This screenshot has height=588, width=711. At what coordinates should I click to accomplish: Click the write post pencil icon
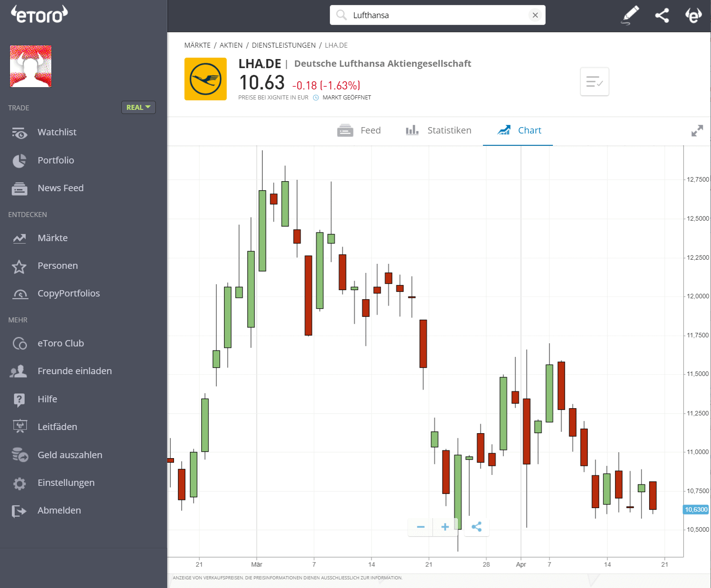coord(630,15)
